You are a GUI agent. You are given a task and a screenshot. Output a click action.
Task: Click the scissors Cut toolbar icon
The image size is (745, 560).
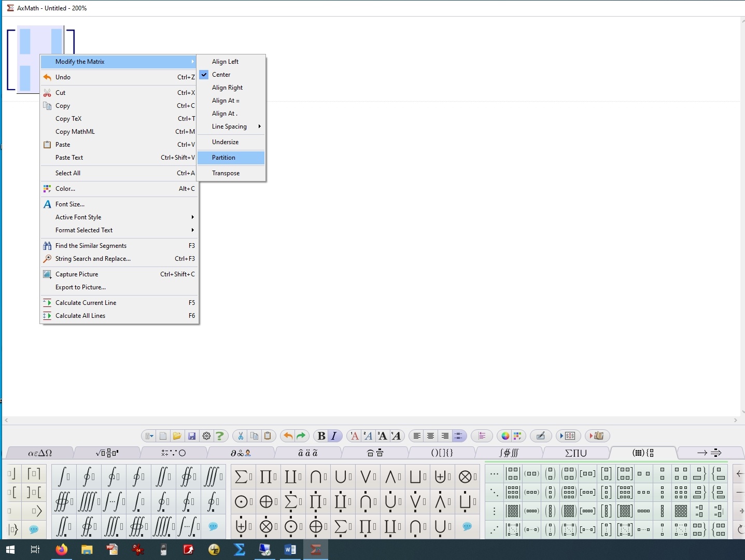241,436
